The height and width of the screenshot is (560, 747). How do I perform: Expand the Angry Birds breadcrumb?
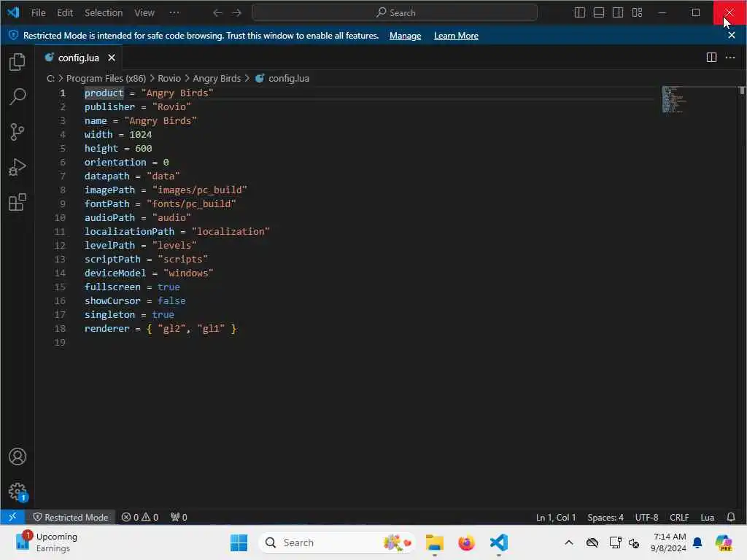pyautogui.click(x=217, y=78)
